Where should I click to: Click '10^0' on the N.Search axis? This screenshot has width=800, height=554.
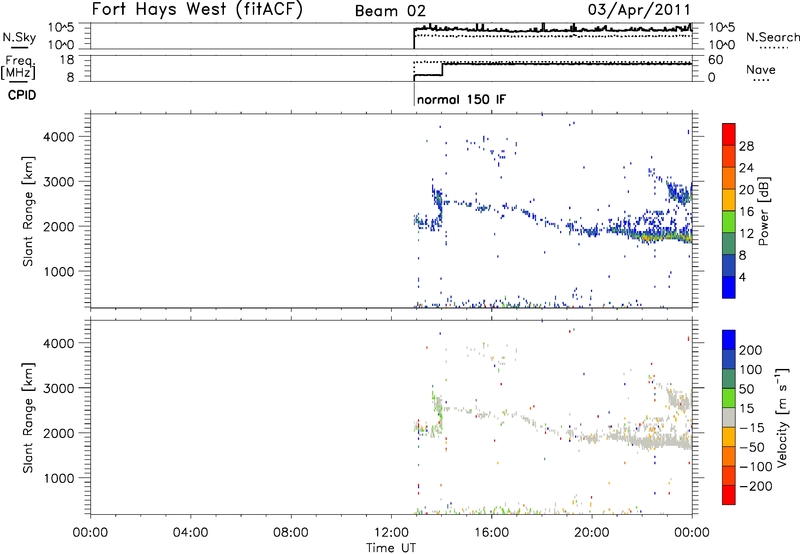pyautogui.click(x=721, y=45)
